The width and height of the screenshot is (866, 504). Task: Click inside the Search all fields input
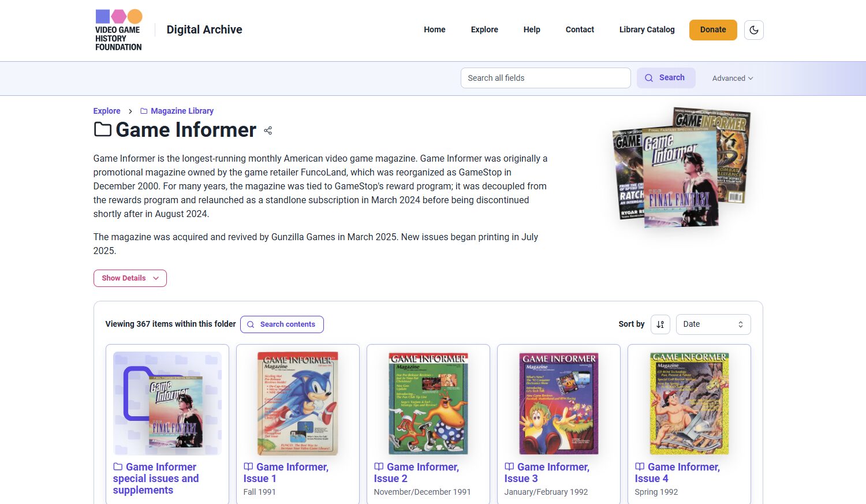[x=546, y=77]
